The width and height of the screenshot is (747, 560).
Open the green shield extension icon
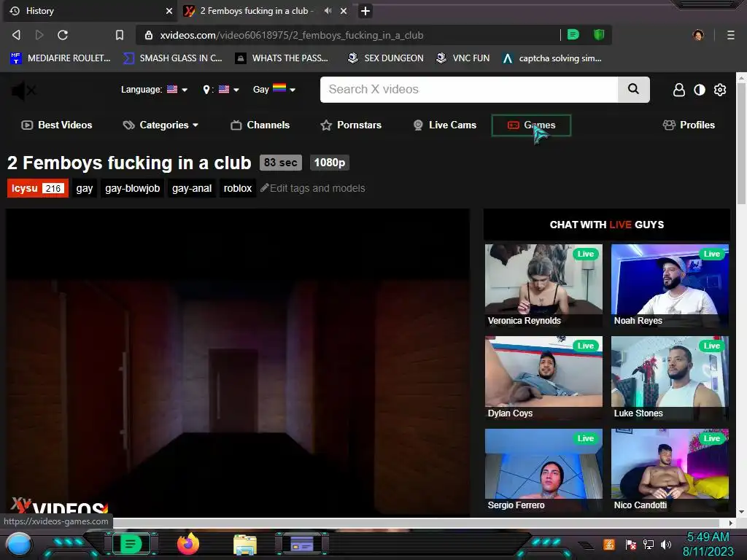(599, 34)
